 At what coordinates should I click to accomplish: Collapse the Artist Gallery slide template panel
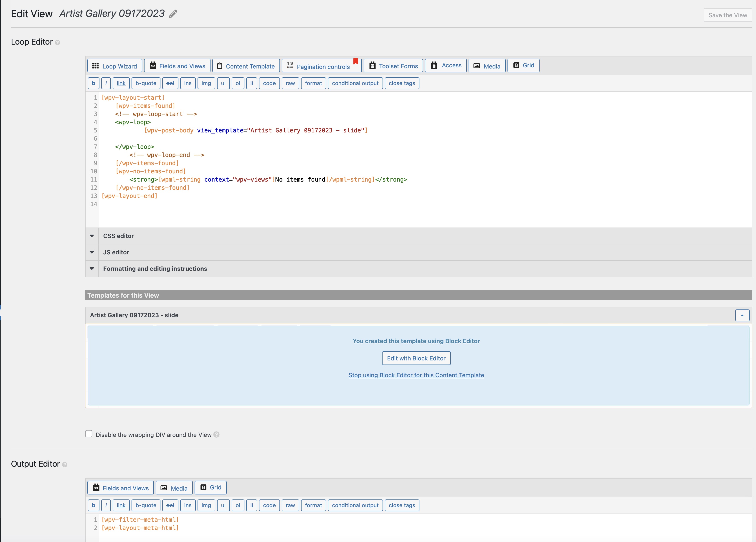(x=742, y=315)
